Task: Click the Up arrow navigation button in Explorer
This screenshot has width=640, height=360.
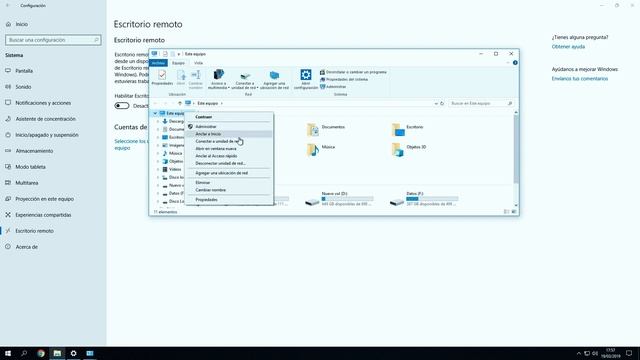Action: point(180,104)
